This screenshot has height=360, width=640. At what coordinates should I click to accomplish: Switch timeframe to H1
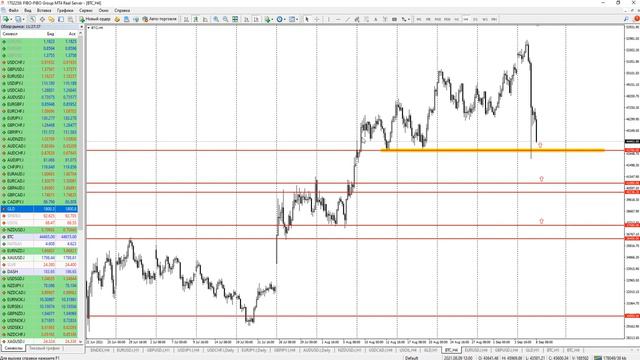pyautogui.click(x=457, y=19)
